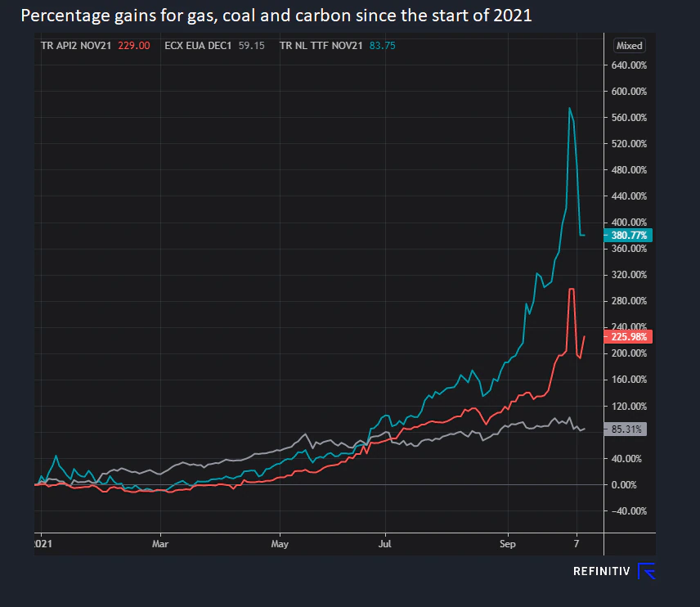Screen dimensions: 700x607
Task: Click the Refinitiv logo icon
Action: pos(646,571)
